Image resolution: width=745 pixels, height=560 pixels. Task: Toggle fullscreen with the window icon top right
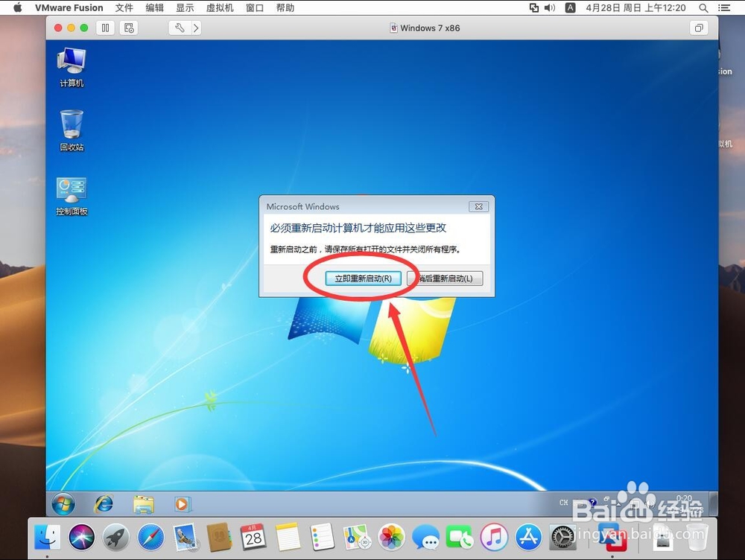pos(698,28)
